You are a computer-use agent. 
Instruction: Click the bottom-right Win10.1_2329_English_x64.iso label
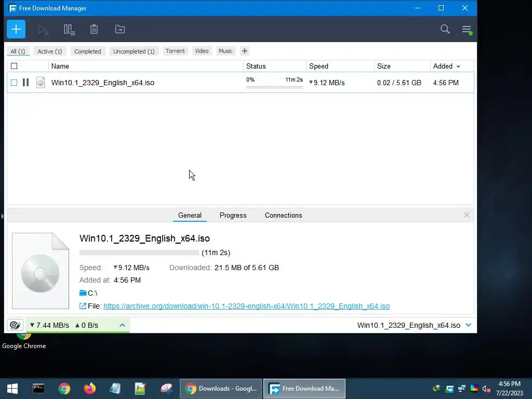[408, 325]
